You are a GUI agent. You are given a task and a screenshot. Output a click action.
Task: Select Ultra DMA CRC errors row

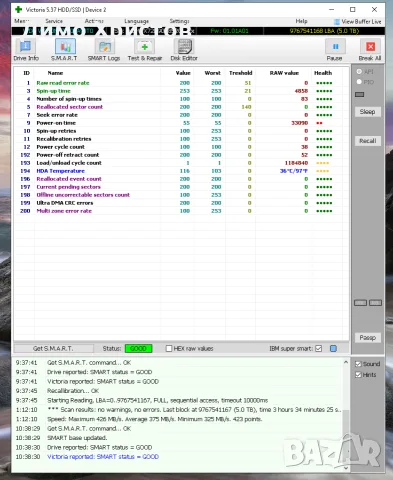pyautogui.click(x=181, y=203)
